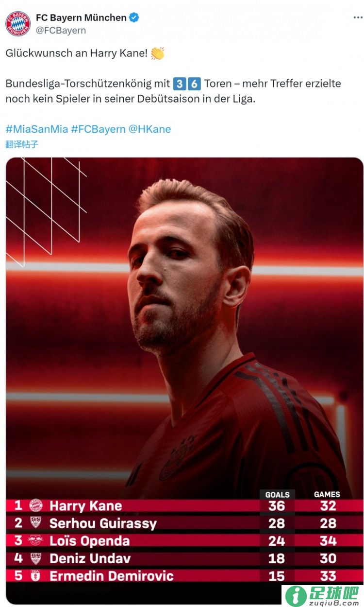Image resolution: width=364 pixels, height=607 pixels.
Task: Click the GOALS column header
Action: click(x=277, y=494)
